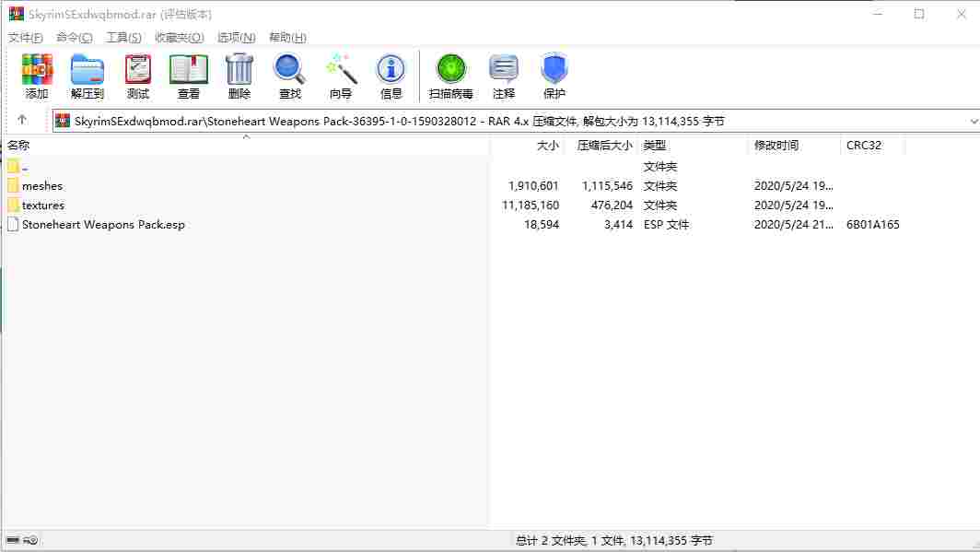Click packed size 3,414

pyautogui.click(x=619, y=225)
